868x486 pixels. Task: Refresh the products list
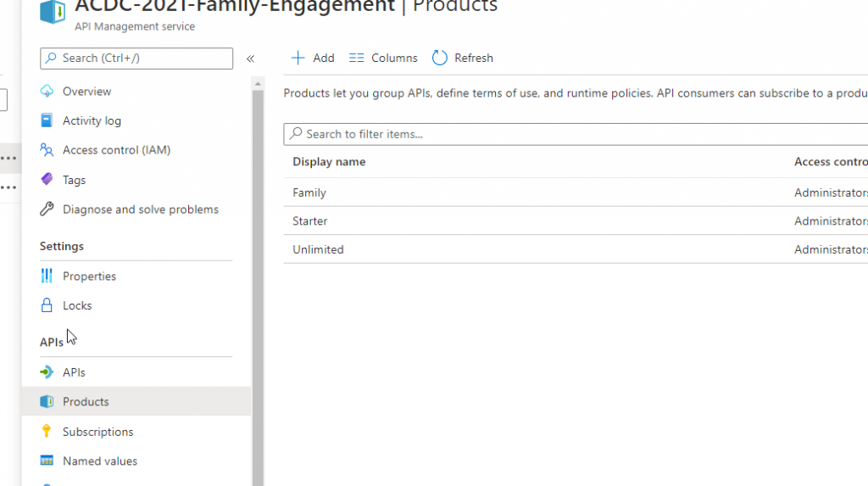click(463, 59)
